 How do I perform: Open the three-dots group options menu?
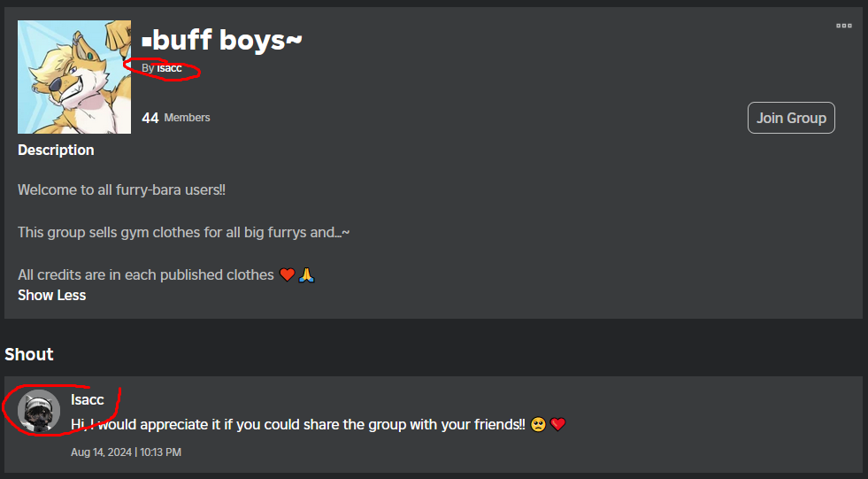click(843, 26)
